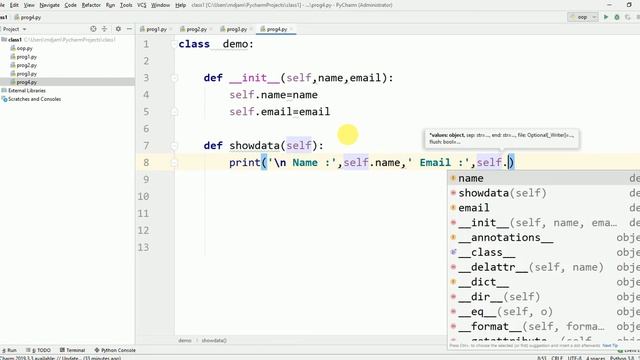Screen dimensions: 640x360
Task: Choose '__delattr__' from the completion popup
Action: tap(544, 267)
